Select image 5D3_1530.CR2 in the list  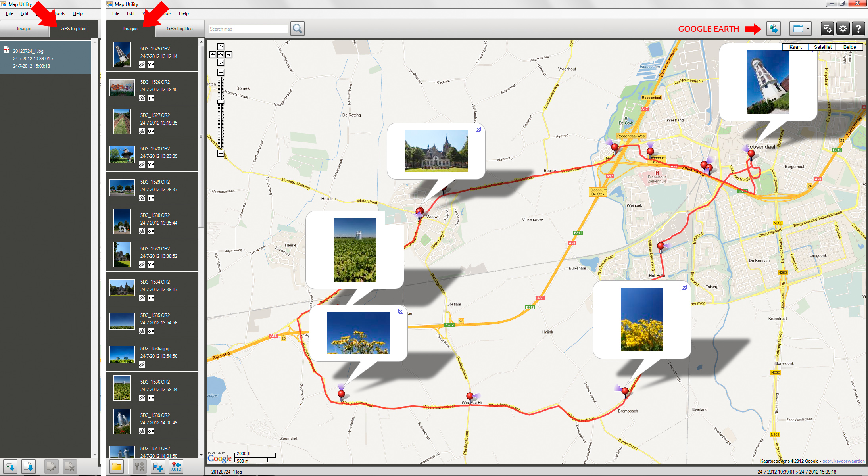(x=152, y=221)
